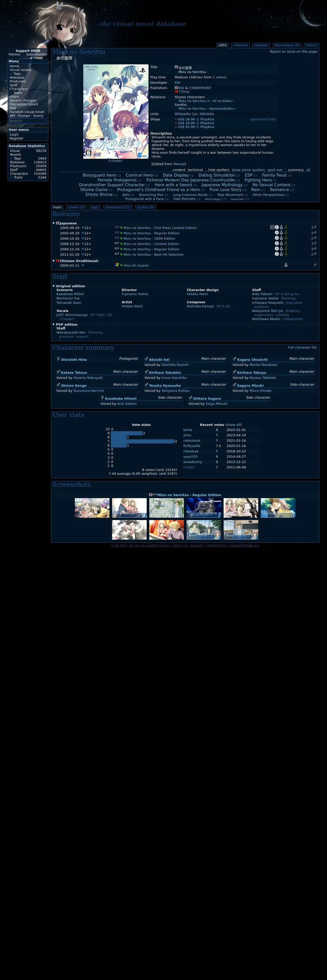Toggle the 'technical' tag filter
This screenshot has height=980, width=327.
click(195, 170)
